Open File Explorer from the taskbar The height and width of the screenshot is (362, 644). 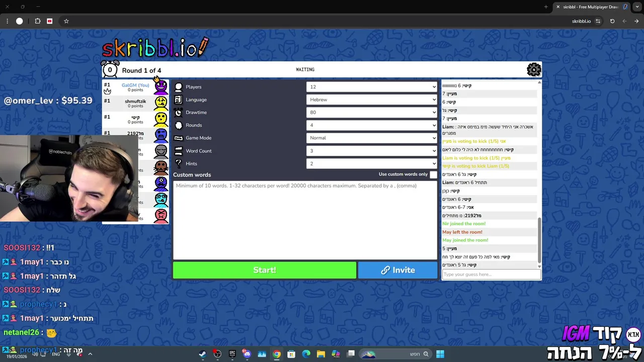(x=321, y=354)
